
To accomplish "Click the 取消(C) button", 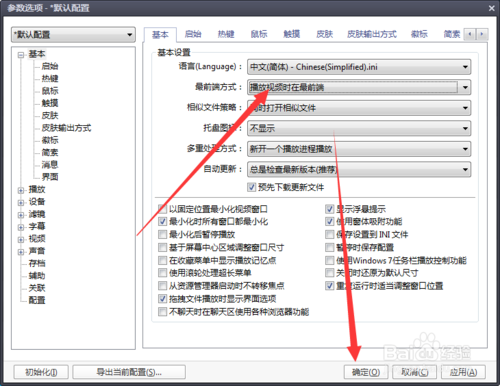I will (415, 372).
